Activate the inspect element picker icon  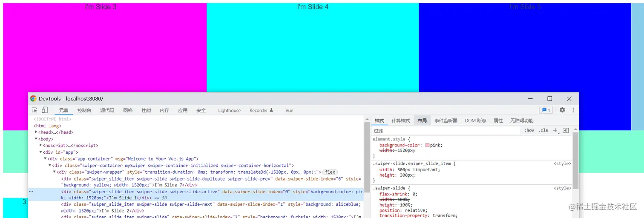click(34, 110)
